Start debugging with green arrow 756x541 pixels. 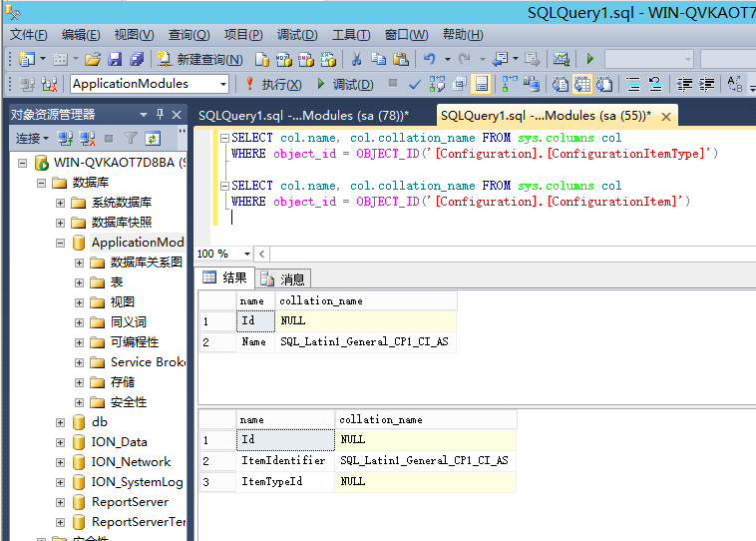(x=590, y=59)
